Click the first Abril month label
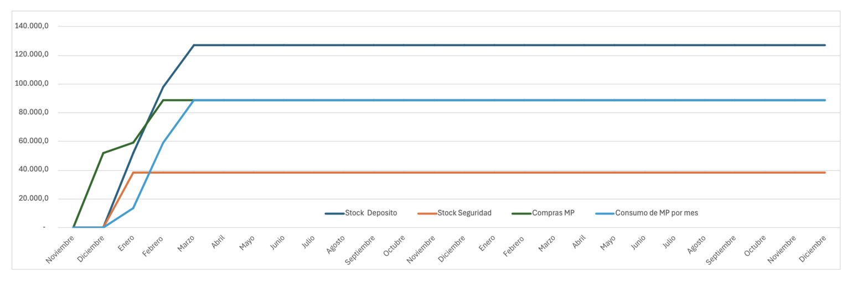Screen dimensions: 868x282 point(218,242)
